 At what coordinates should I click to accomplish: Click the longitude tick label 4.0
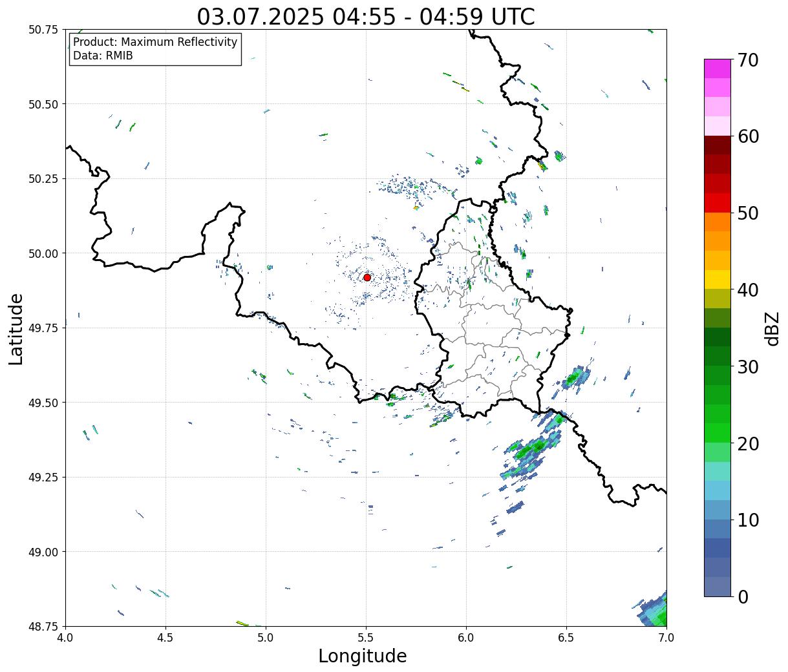tap(65, 638)
